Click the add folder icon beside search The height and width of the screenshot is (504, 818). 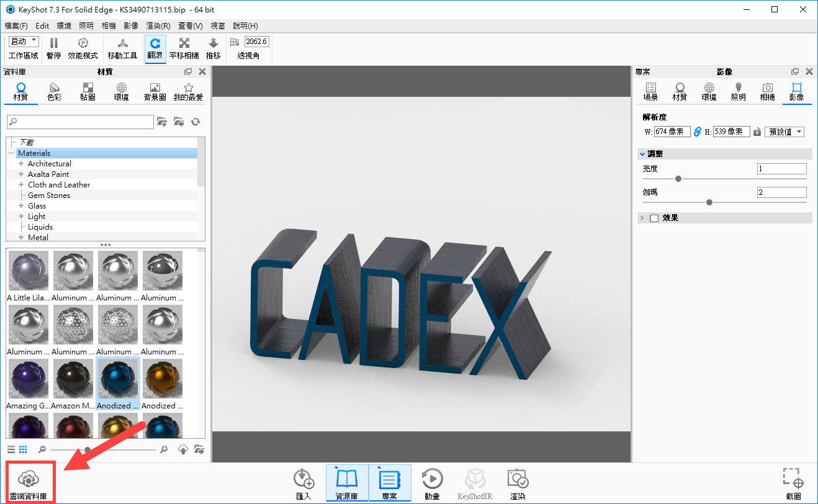162,122
